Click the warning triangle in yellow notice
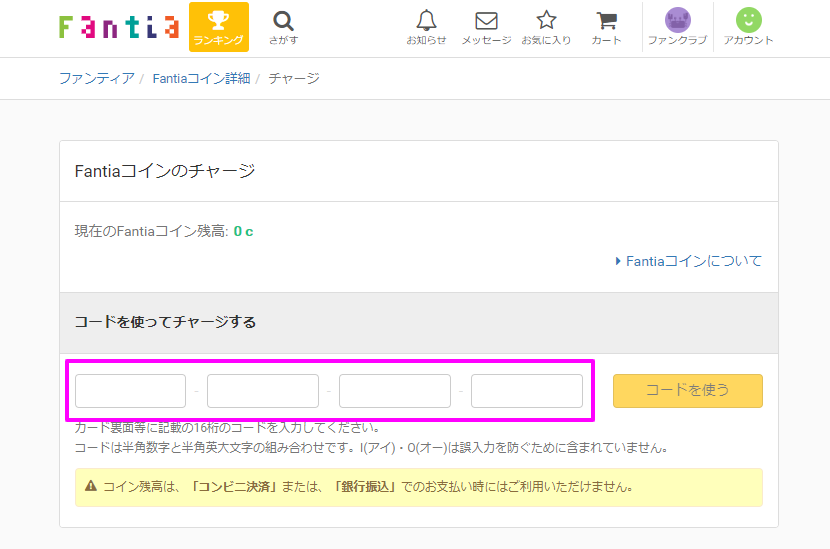830x549 pixels. (x=91, y=487)
